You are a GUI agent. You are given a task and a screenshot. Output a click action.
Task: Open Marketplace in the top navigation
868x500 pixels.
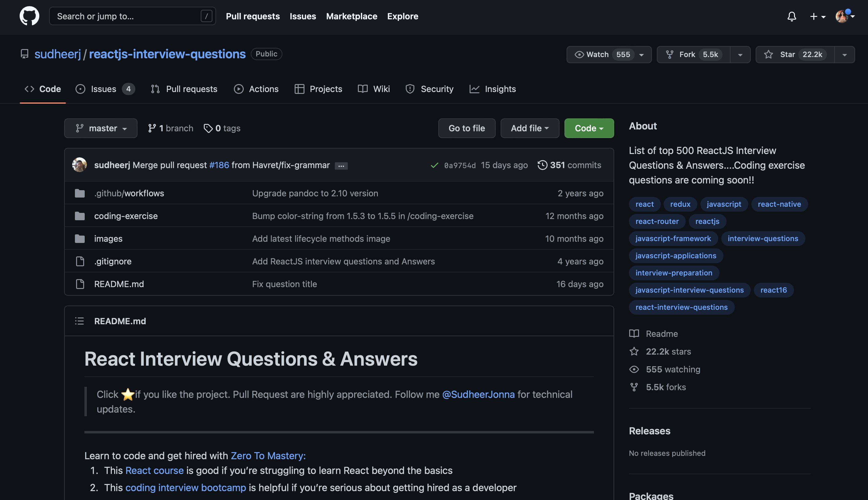[351, 16]
